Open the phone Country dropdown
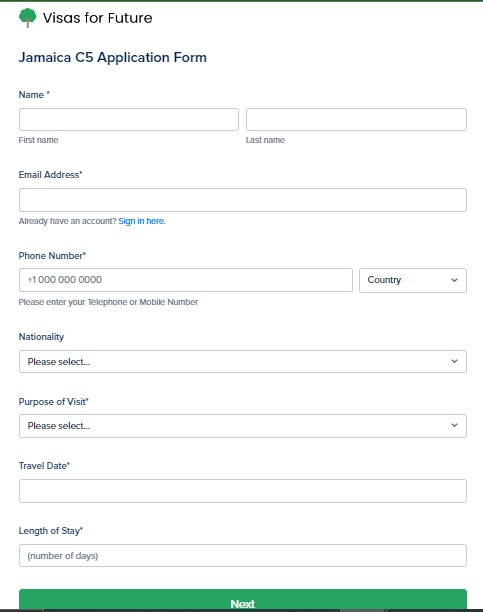Screen dimensions: 483x612 coord(413,280)
